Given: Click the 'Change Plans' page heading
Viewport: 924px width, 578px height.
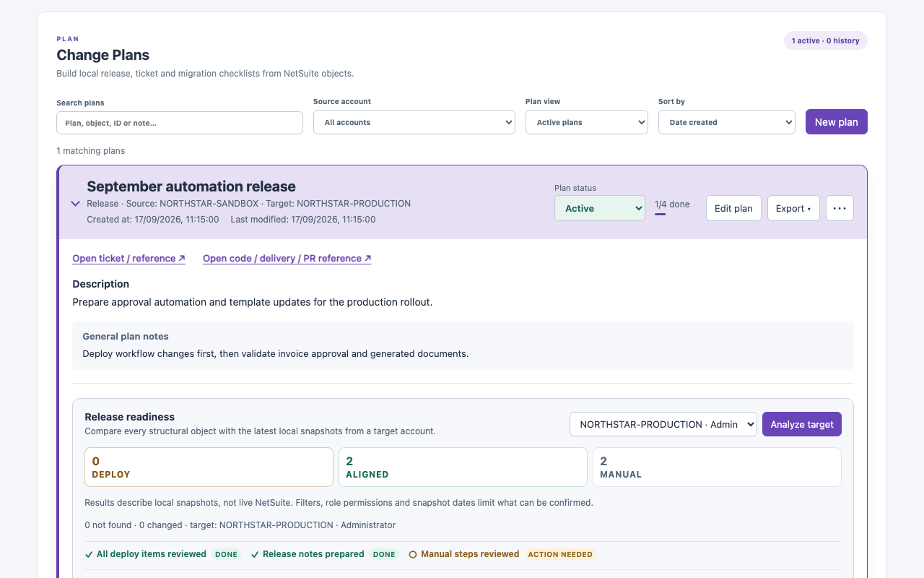Looking at the screenshot, I should coord(103,55).
